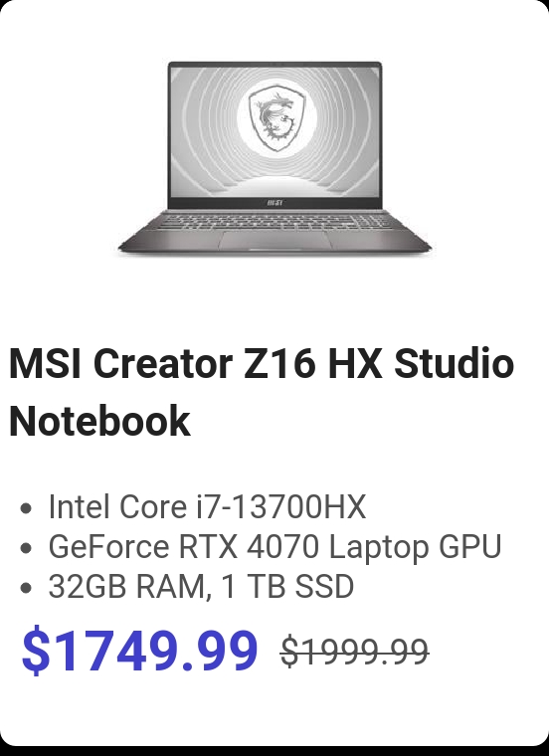Click the black bar under the card

(x=274, y=751)
